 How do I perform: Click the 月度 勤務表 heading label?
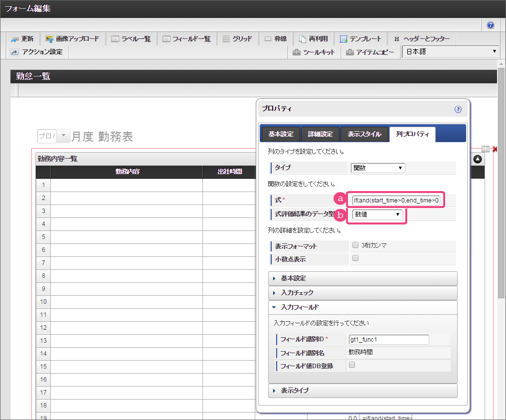[102, 137]
